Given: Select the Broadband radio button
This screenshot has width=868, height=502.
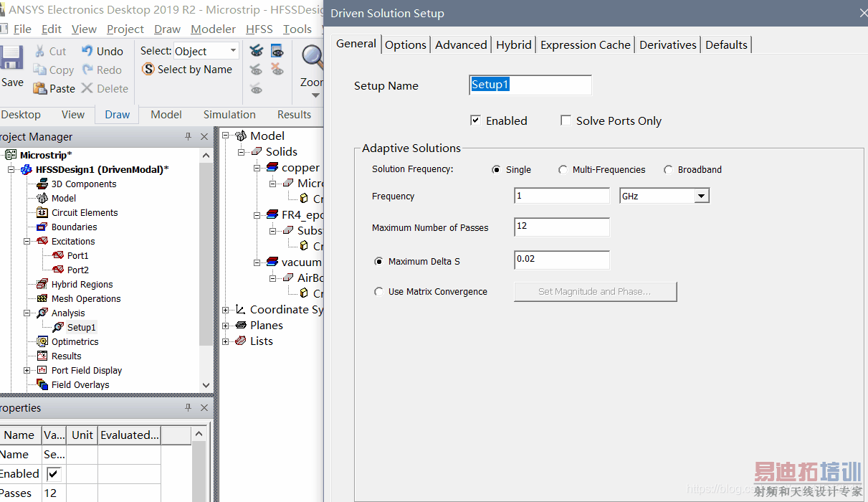Looking at the screenshot, I should 668,170.
